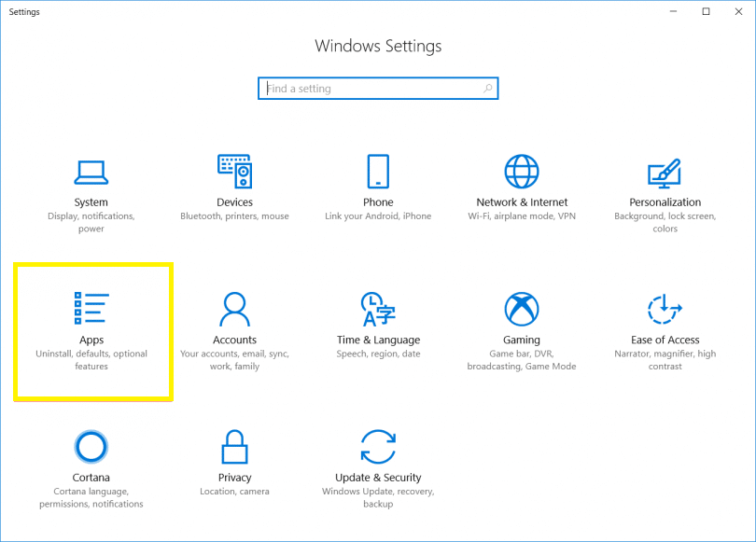Click the magnifier search icon
The width and height of the screenshot is (756, 542).
point(488,89)
